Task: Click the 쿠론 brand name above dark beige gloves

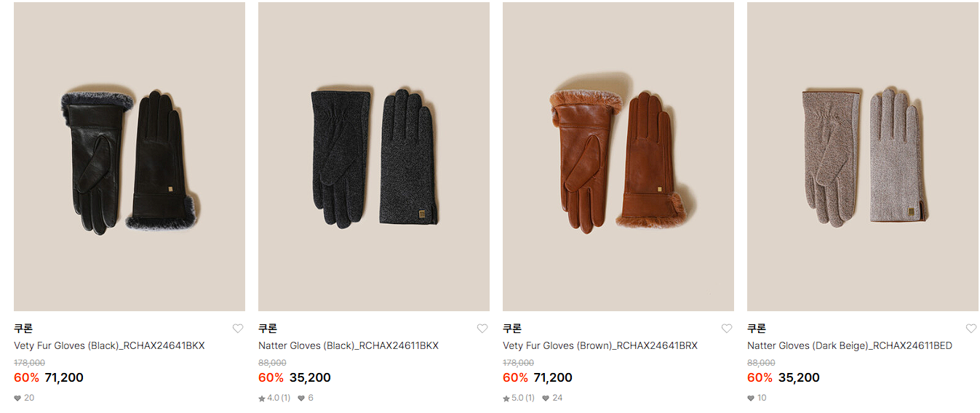Action: (757, 329)
